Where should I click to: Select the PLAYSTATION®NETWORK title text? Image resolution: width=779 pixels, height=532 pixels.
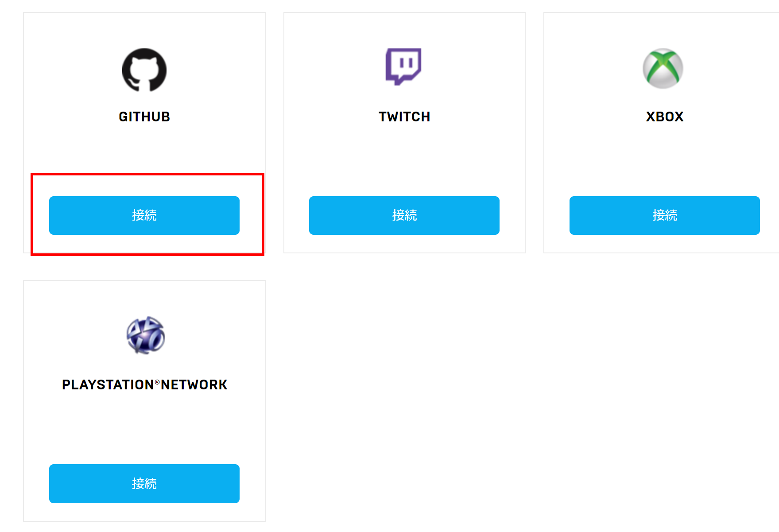144,384
